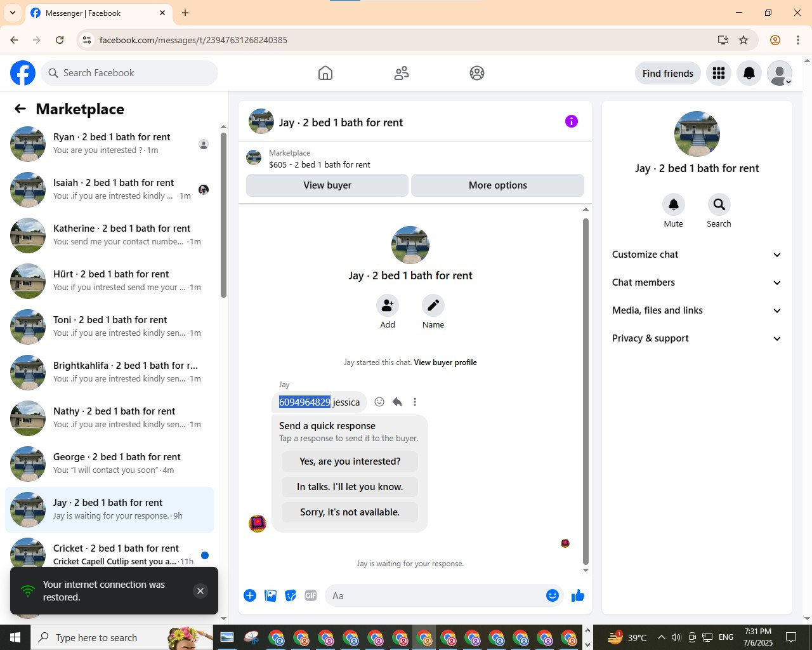The height and width of the screenshot is (650, 812).
Task: Click the View buyer button
Action: (327, 185)
